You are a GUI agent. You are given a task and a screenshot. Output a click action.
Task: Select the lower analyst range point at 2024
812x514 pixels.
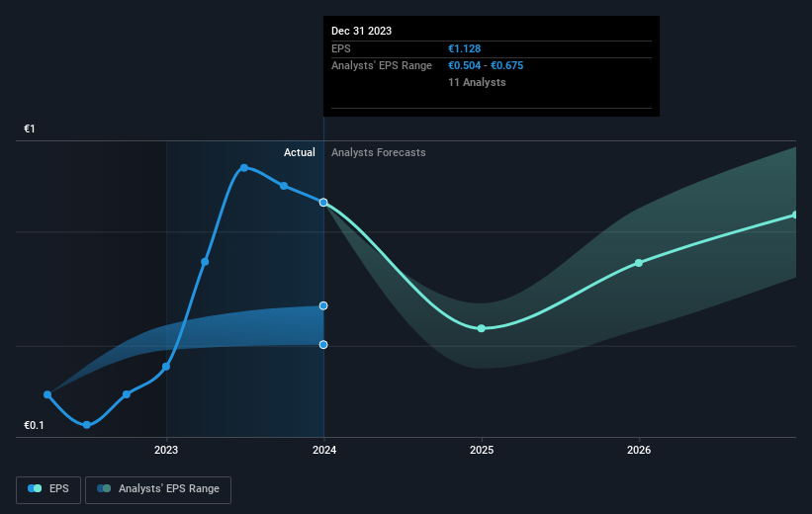[x=323, y=345]
